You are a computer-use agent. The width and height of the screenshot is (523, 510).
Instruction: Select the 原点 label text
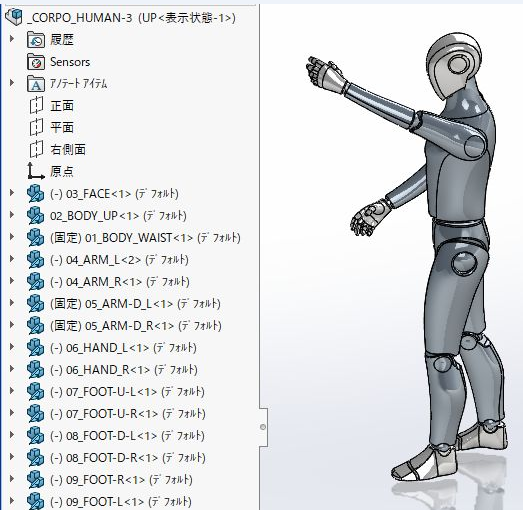62,171
